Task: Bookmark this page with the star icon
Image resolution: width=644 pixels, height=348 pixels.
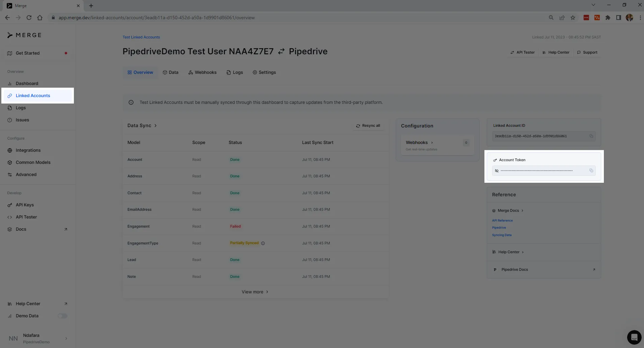Action: coord(573,18)
